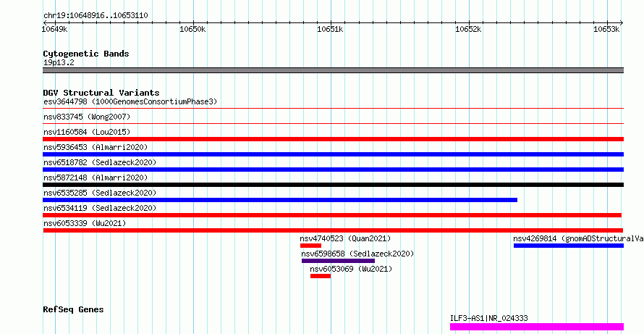This screenshot has width=644, height=334.
Task: Click the blue nsv6535285 variant bar
Action: point(280,200)
